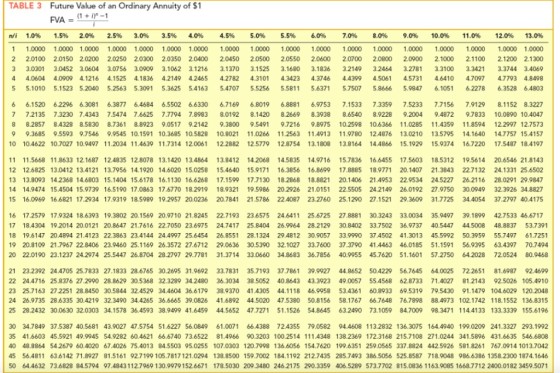
Task: Click the value 73.1059 in row 25
Action: (x=380, y=310)
